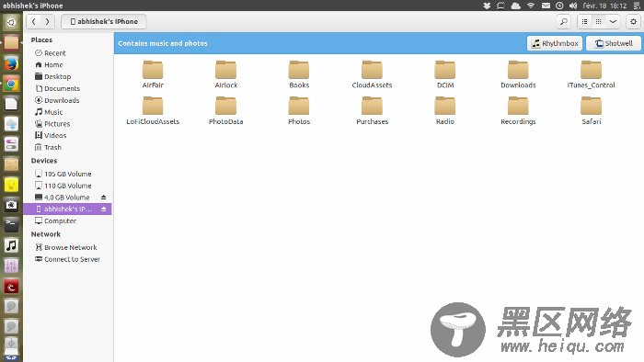The height and width of the screenshot is (362, 644).
Task: Select the Airlock folder
Action: [x=226, y=74]
